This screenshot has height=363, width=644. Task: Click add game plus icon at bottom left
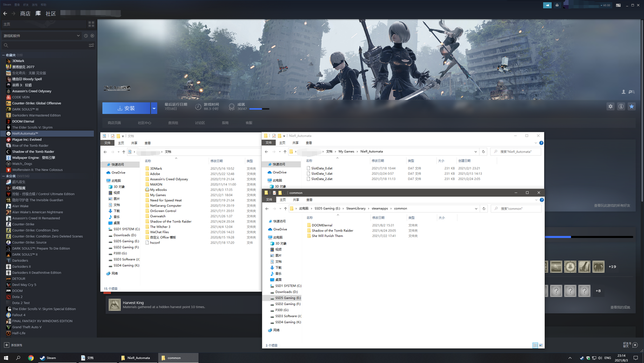[6, 345]
